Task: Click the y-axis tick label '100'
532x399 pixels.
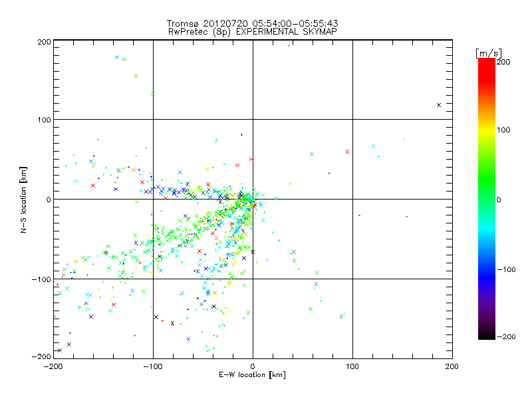Action: (x=44, y=120)
